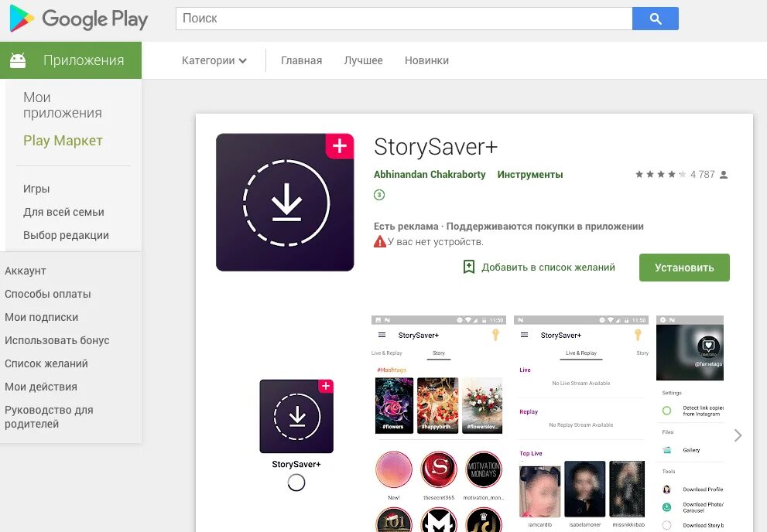
Task: Select Play Маркет in the sidebar
Action: (63, 141)
